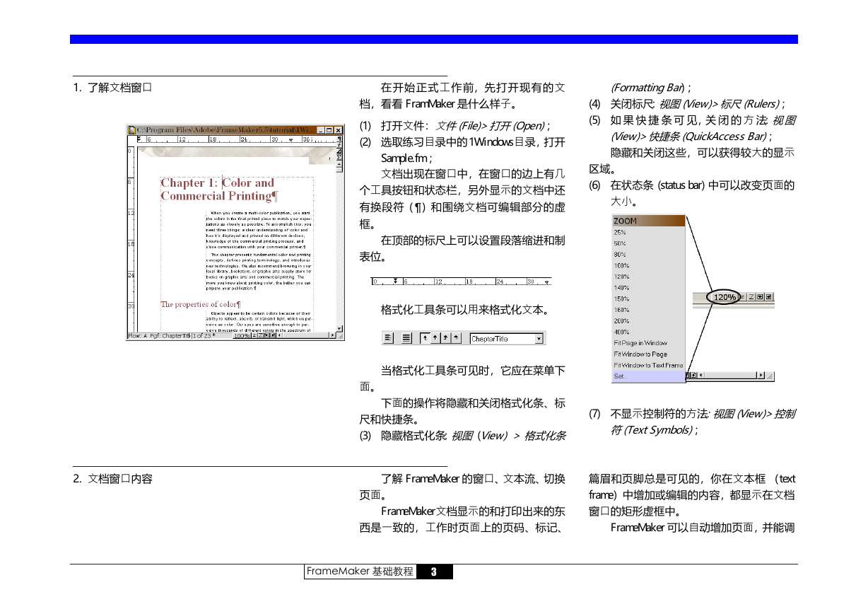Choose 100% from the ZOOM menu

coord(621,266)
